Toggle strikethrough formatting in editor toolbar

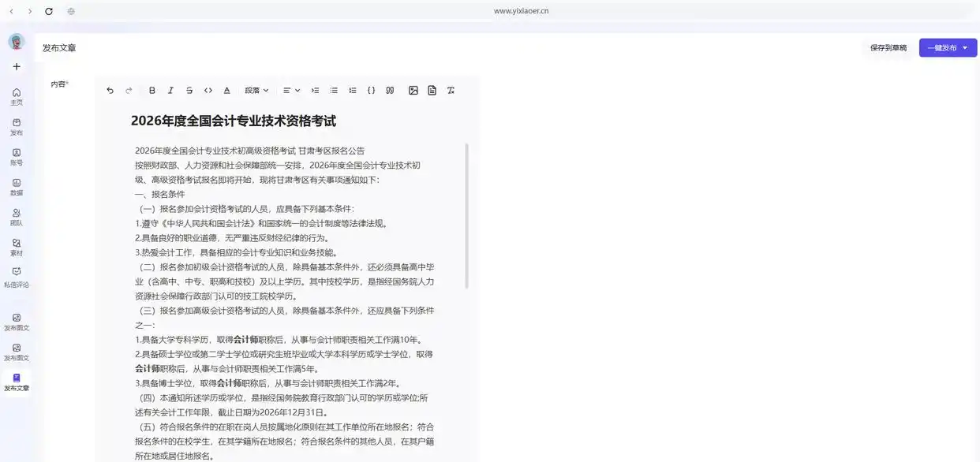tap(189, 91)
